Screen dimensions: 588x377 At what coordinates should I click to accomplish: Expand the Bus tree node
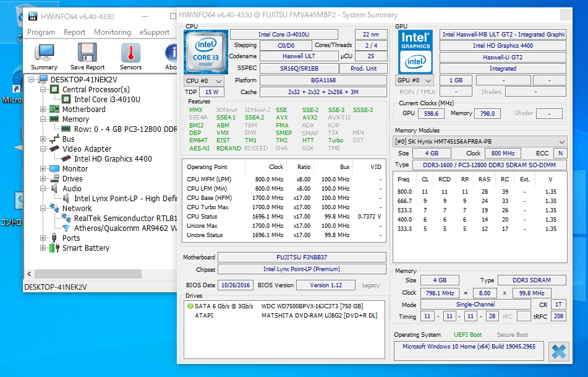click(43, 139)
